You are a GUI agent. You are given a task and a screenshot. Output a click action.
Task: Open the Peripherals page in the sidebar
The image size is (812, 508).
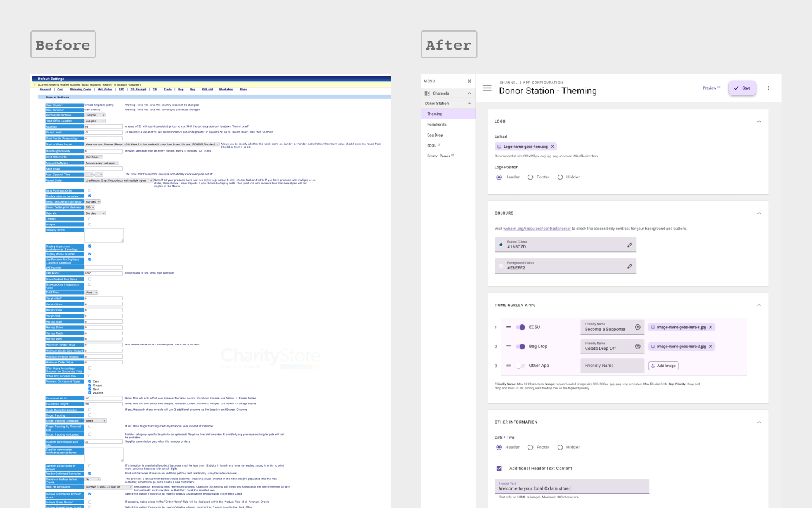click(x=437, y=124)
